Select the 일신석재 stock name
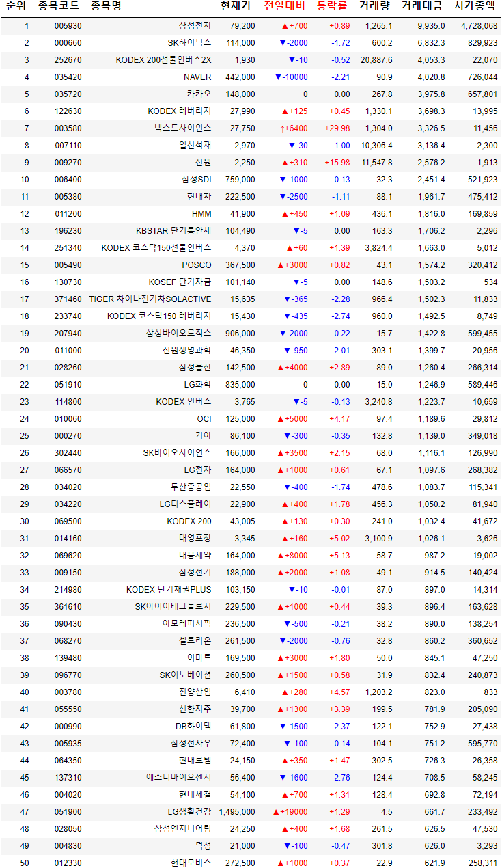Screen dimensions: 502x868 [x=195, y=146]
